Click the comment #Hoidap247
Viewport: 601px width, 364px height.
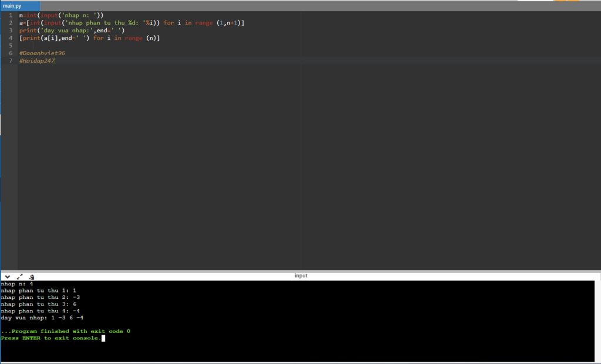tap(37, 60)
